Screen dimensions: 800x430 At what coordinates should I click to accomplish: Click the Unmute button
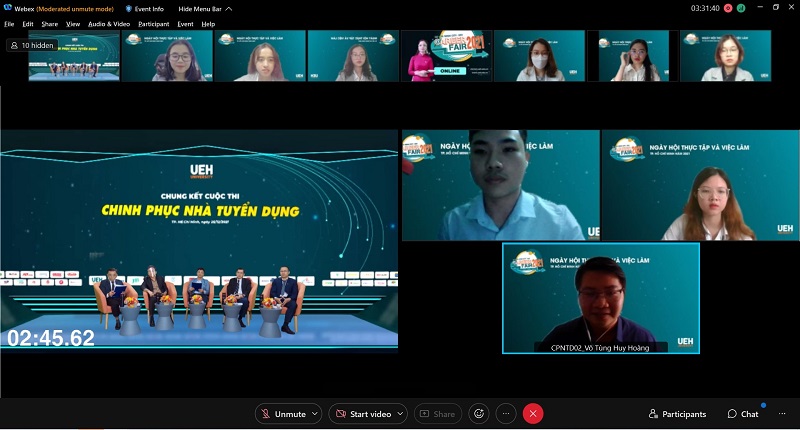(x=283, y=414)
